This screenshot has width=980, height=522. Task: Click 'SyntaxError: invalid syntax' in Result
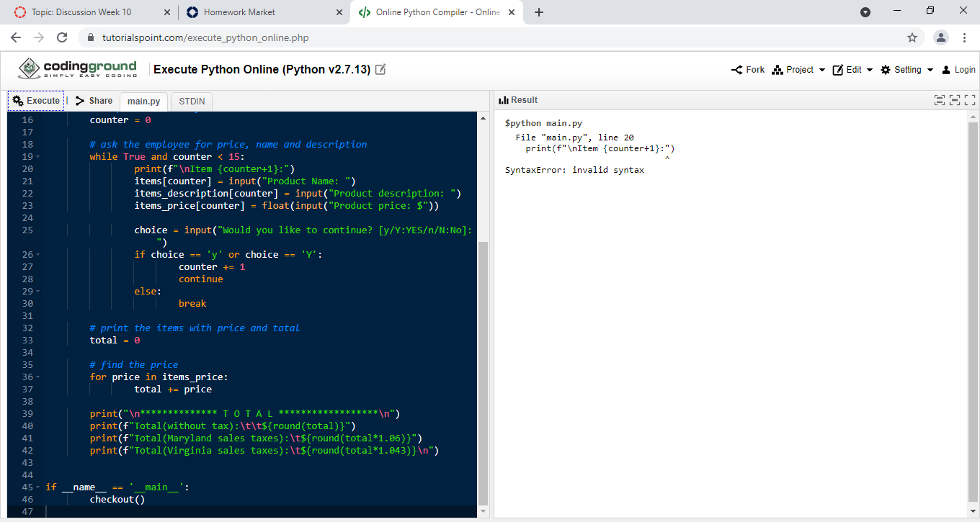[x=574, y=171]
